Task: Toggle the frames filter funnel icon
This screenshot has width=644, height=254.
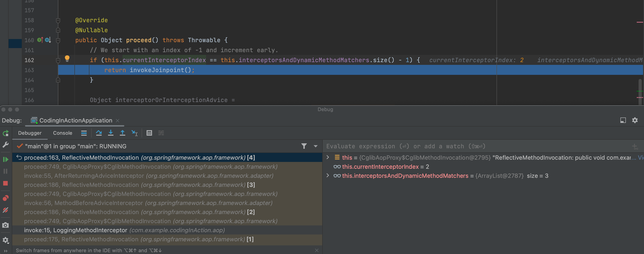Action: (304, 146)
